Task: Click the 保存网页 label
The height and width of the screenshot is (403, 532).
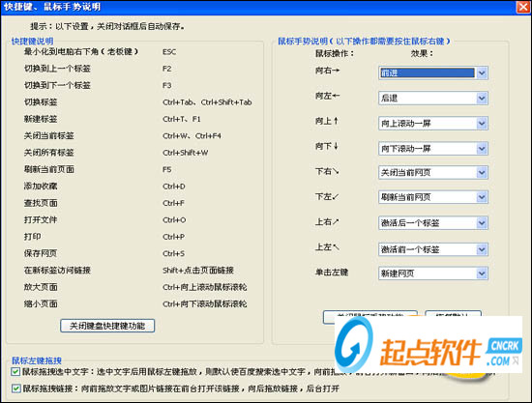Action: tap(41, 253)
